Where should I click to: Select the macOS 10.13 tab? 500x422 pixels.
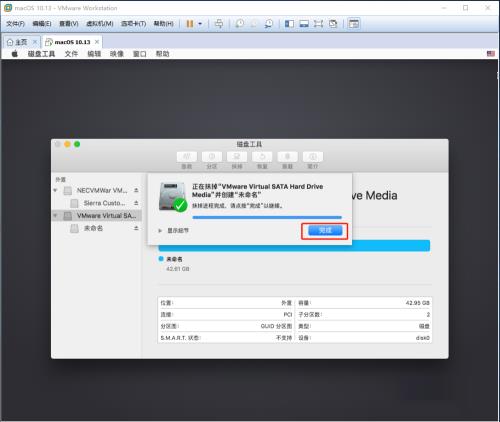tap(72, 42)
